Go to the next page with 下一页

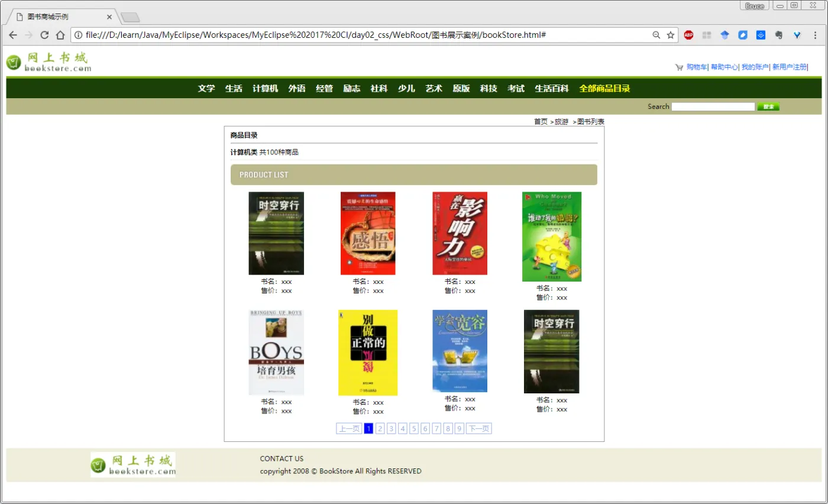[x=479, y=428]
